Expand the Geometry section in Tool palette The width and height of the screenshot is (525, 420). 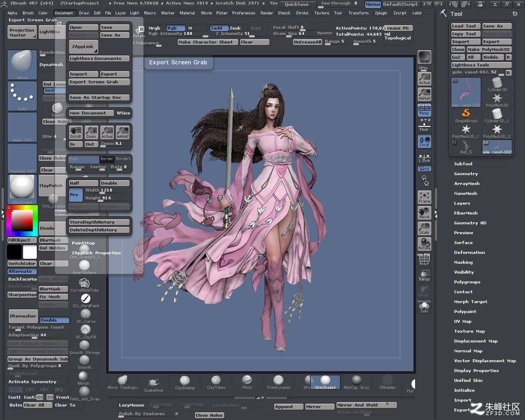466,173
